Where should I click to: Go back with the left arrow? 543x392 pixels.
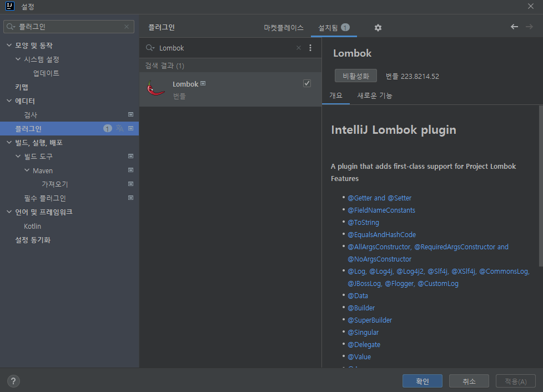(514, 27)
